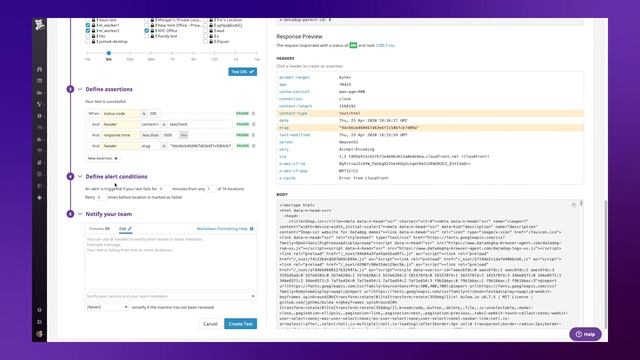Click the frequency slider handle at 5m
This screenshot has height=360, width=640.
click(109, 53)
